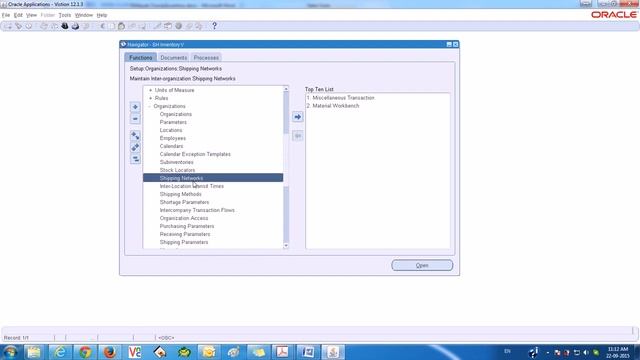Expand the Rules tree node

151,98
